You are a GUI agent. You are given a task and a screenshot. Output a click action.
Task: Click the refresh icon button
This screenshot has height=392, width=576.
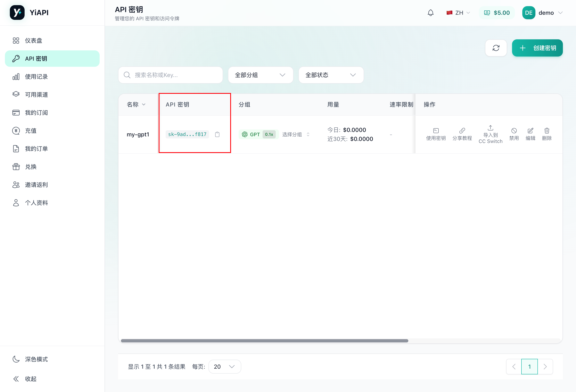(x=496, y=48)
